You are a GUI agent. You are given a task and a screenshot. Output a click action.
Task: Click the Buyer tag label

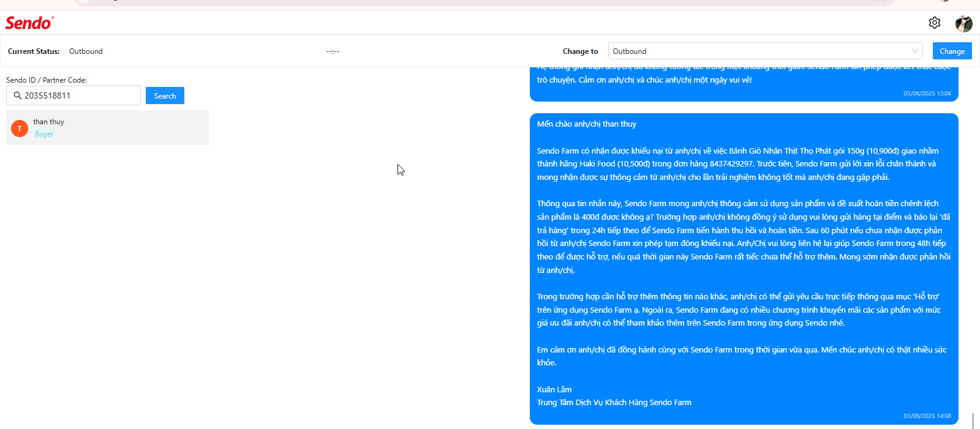44,134
